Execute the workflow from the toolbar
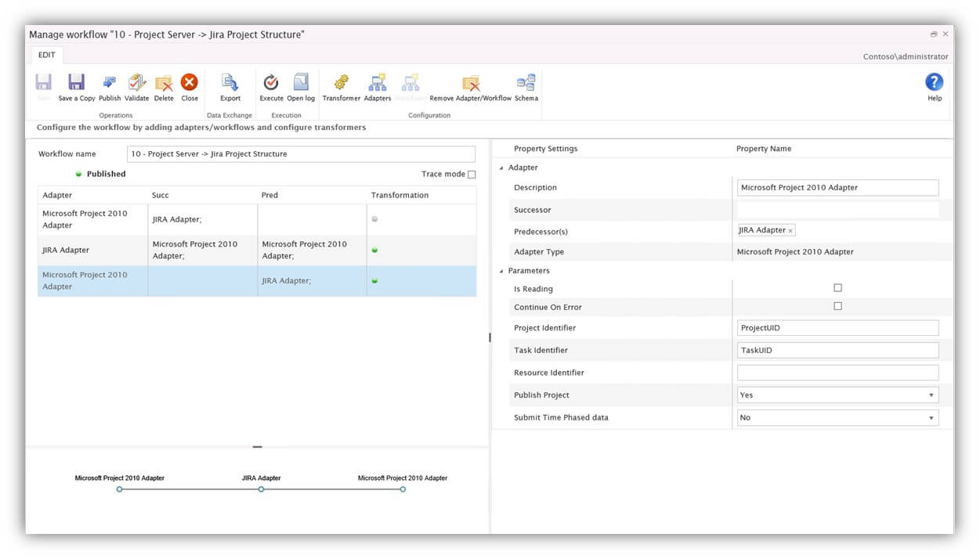This screenshot has width=980, height=559. (x=271, y=83)
